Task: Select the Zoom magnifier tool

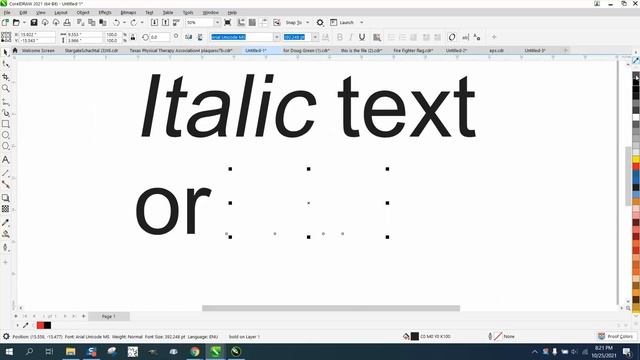Action: pyautogui.click(x=6, y=88)
